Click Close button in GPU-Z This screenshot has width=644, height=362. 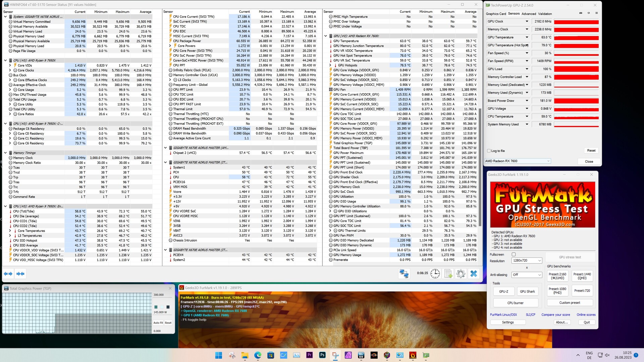click(589, 162)
